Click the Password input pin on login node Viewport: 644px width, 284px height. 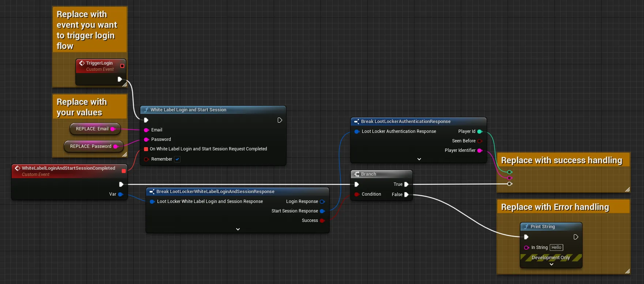click(x=146, y=139)
